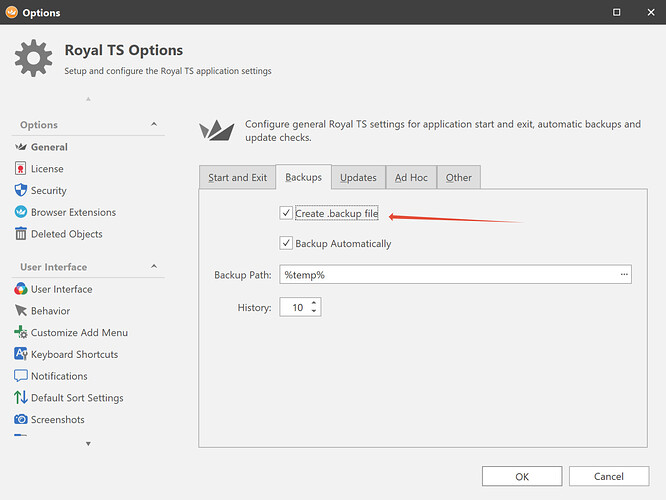This screenshot has width=666, height=500.
Task: Toggle the Backup Automatically checkbox
Action: (287, 244)
